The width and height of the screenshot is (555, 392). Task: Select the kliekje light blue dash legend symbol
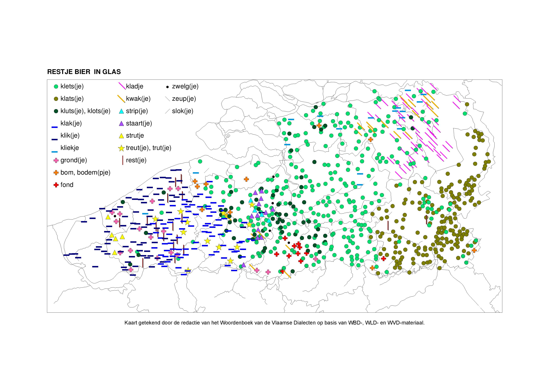(55, 152)
